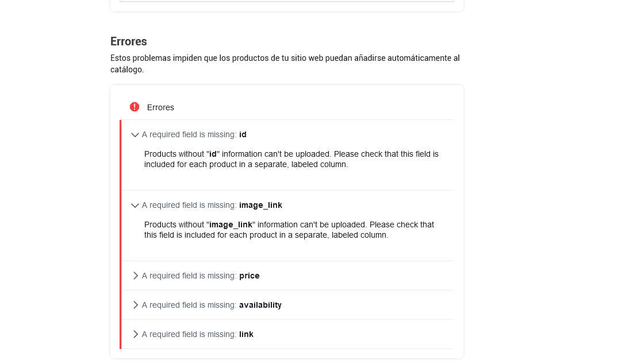Expand the missing availability field error

coord(135,305)
